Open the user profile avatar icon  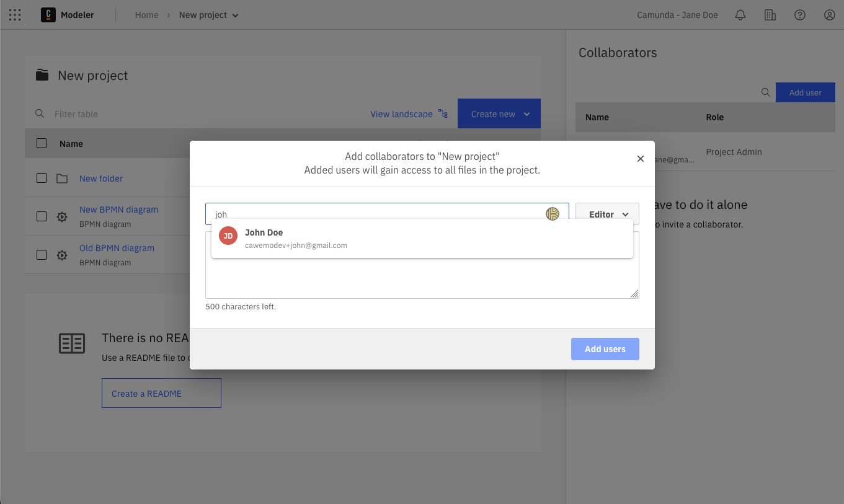coord(830,15)
